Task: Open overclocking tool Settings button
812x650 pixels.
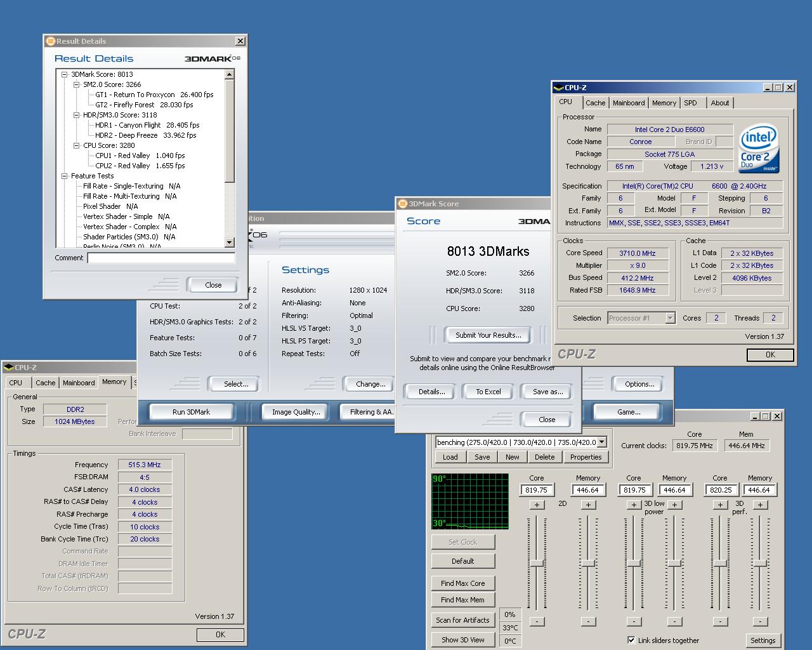Action: point(763,640)
